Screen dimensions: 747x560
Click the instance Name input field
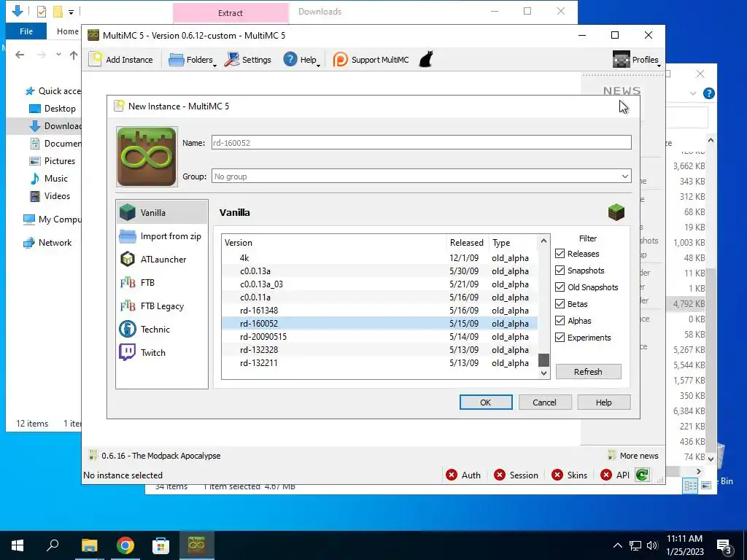[x=421, y=142]
